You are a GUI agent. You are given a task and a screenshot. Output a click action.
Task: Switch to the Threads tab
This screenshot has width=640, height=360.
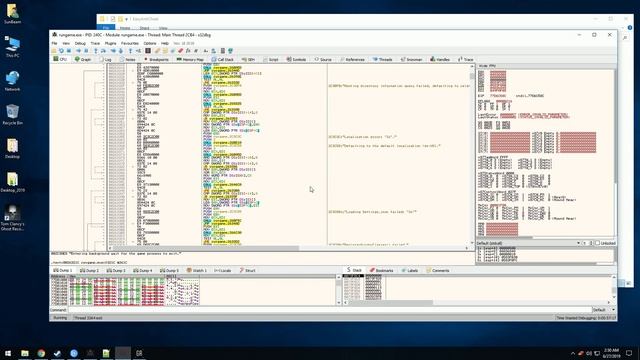point(383,60)
